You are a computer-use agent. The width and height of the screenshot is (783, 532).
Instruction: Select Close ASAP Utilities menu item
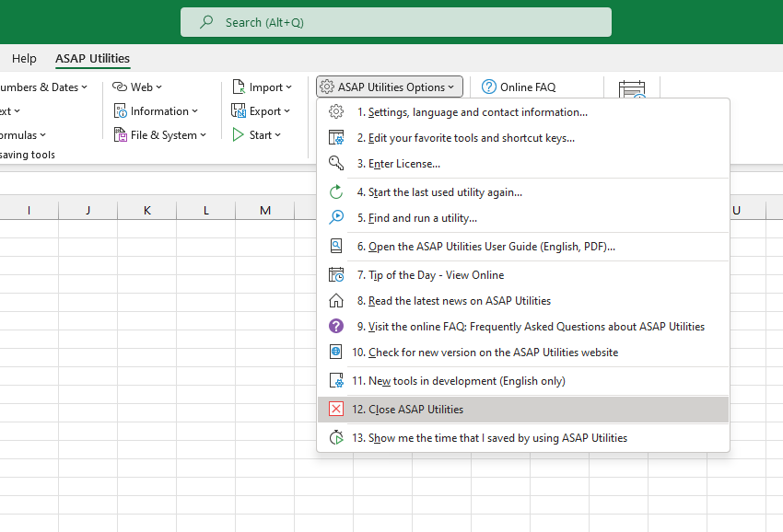[x=523, y=410]
